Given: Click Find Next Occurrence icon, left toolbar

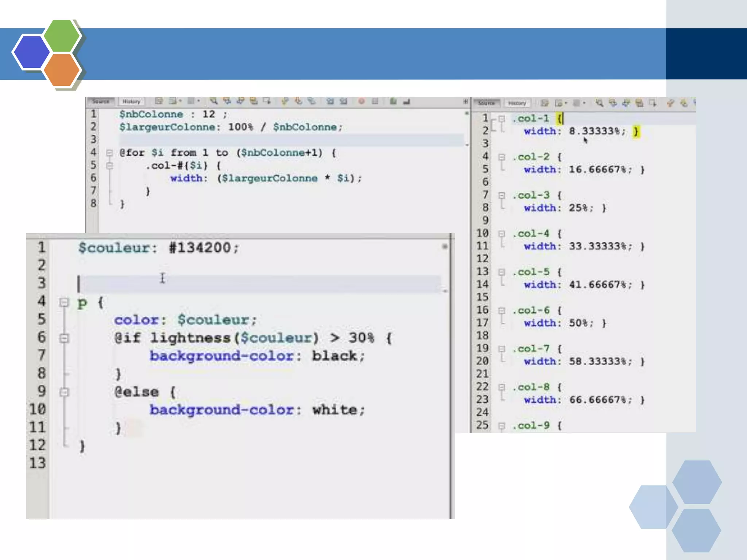Looking at the screenshot, I should click(240, 101).
